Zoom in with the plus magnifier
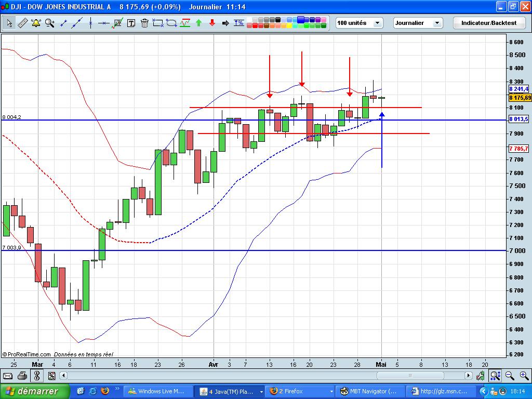Image resolution: width=532 pixels, height=399 pixels. pos(524,376)
